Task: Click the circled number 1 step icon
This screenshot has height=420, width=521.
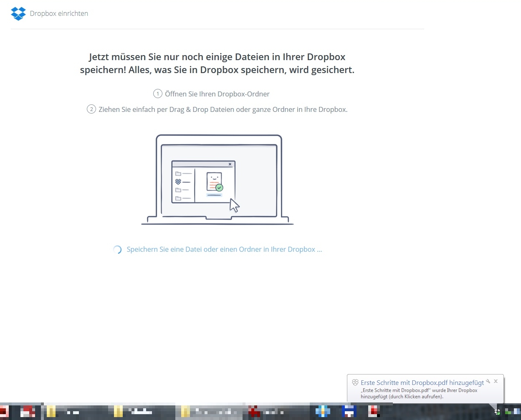Action: (157, 94)
